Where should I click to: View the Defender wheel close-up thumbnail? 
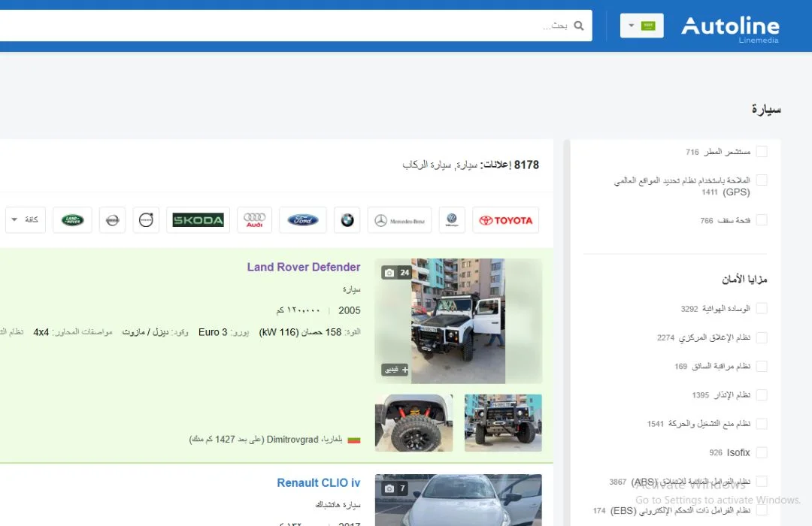[x=414, y=422]
